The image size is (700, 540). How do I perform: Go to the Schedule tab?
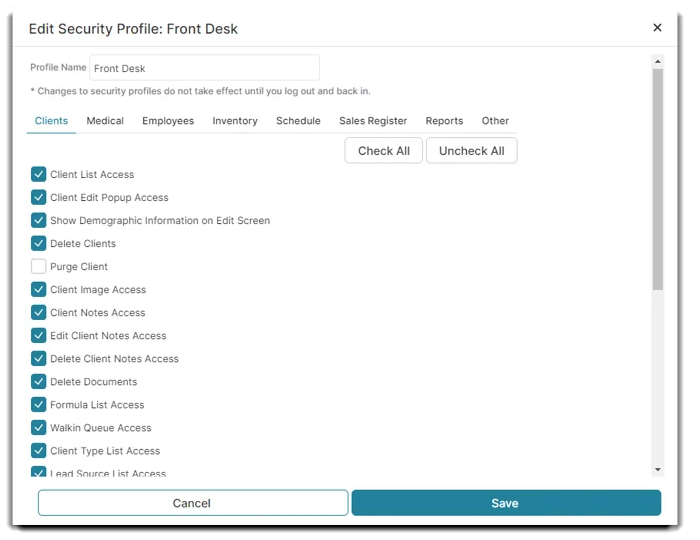pyautogui.click(x=298, y=121)
